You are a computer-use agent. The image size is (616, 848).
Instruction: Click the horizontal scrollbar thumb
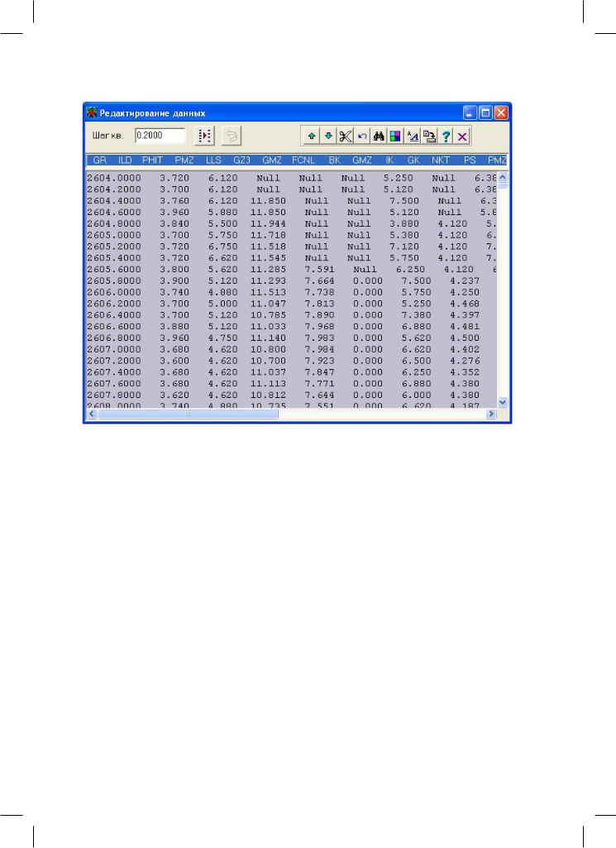[188, 414]
